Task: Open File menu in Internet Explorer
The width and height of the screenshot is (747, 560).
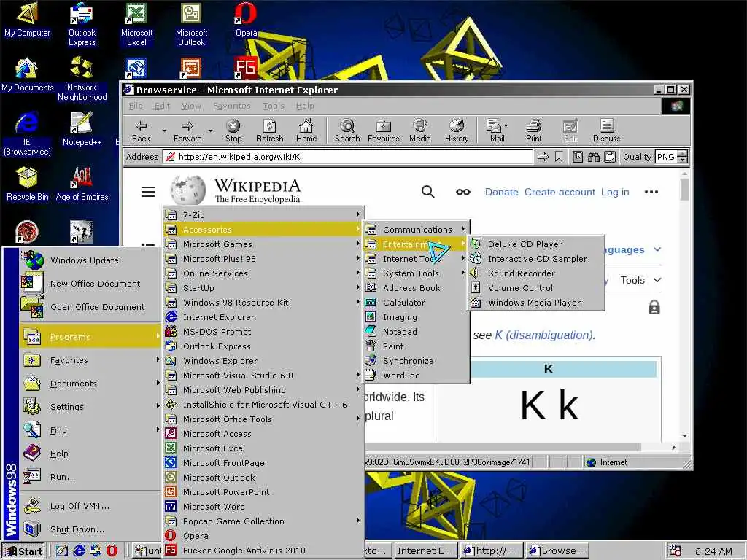Action: 136,106
